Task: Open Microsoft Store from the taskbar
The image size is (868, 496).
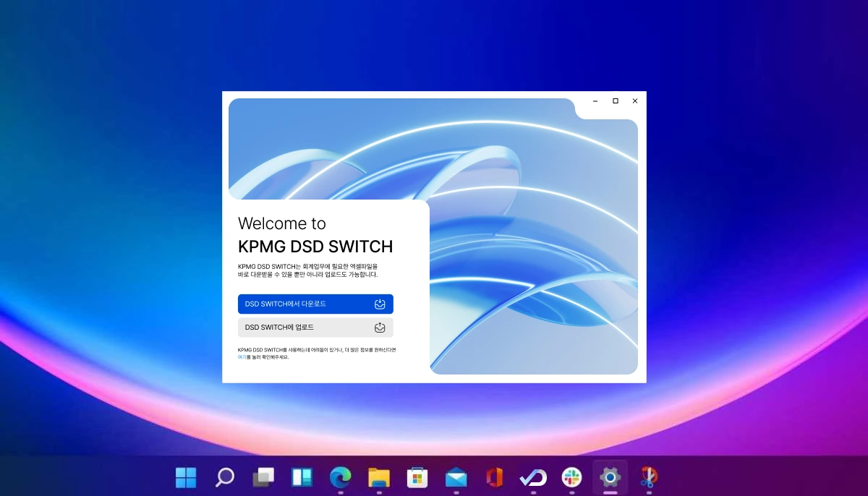Action: point(417,477)
